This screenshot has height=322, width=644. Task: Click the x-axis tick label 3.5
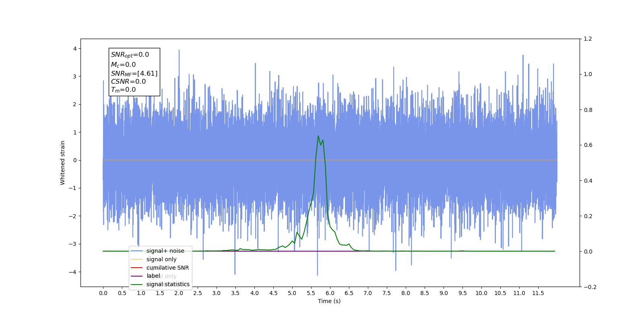tap(235, 293)
